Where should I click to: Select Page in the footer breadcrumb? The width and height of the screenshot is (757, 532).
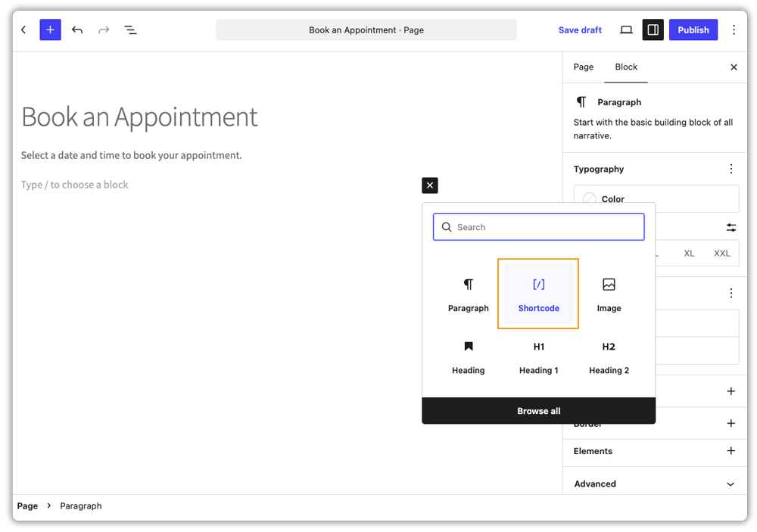pos(27,506)
